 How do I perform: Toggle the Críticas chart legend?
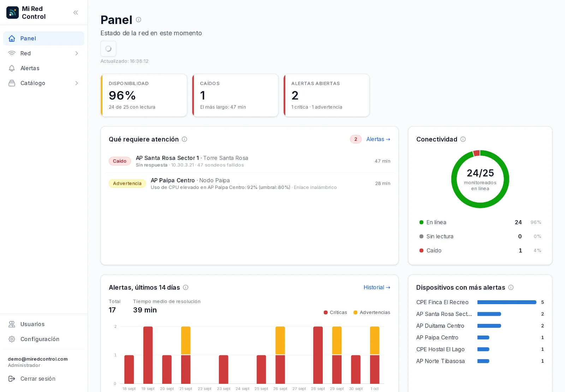pyautogui.click(x=335, y=313)
